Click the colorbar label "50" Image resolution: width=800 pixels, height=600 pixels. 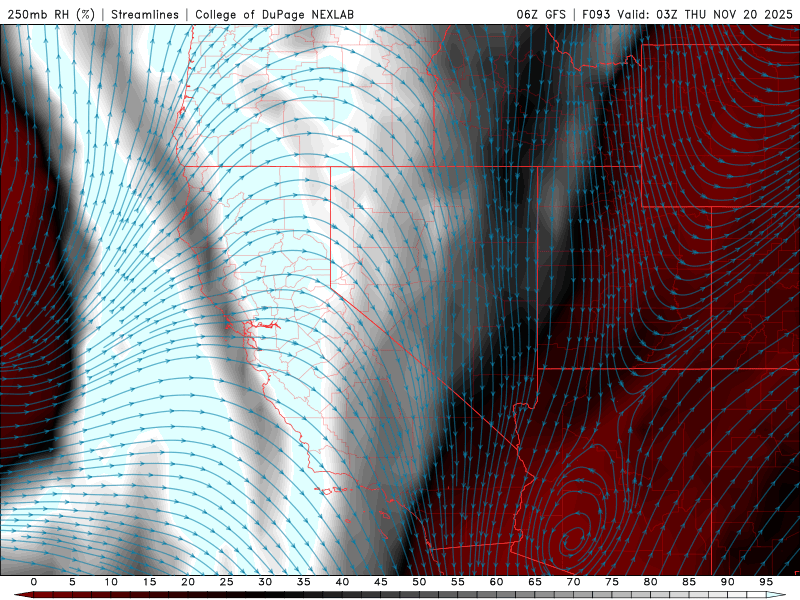pos(419,582)
